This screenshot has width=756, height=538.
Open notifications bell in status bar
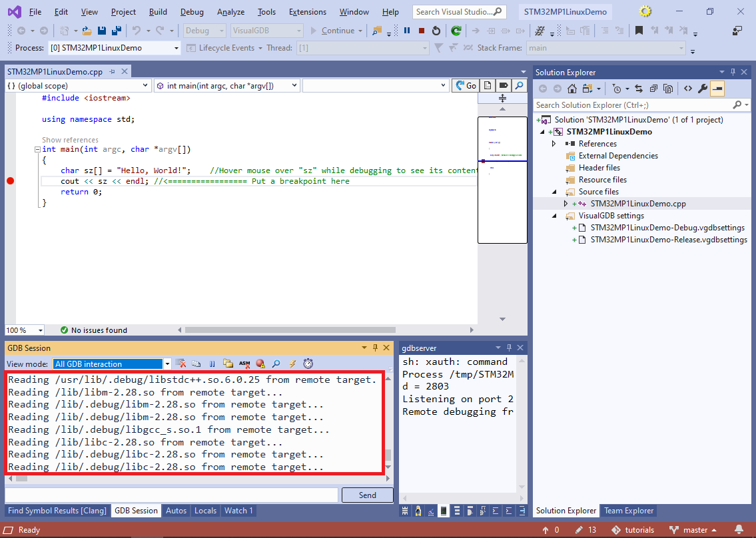pos(739,530)
